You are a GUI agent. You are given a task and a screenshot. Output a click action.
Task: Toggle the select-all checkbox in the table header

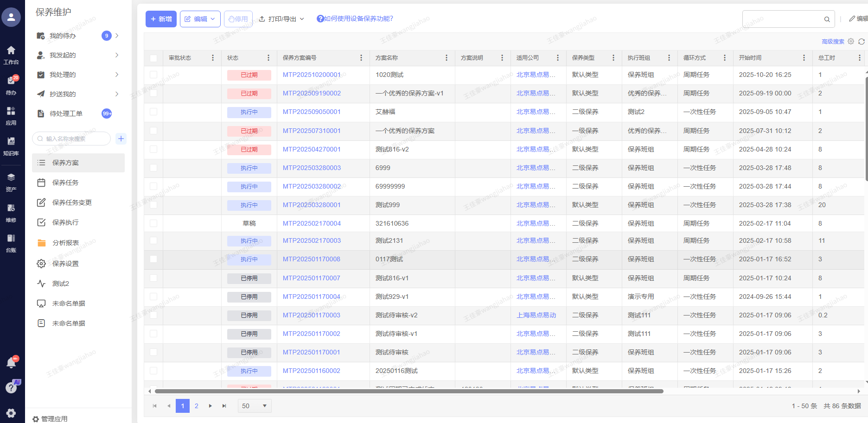point(153,58)
